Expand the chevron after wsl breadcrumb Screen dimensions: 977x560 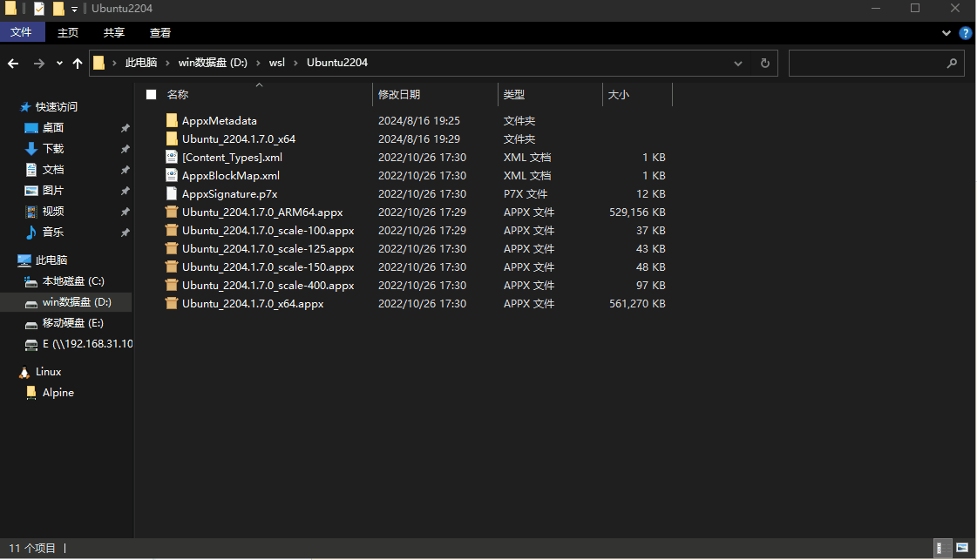(x=295, y=63)
